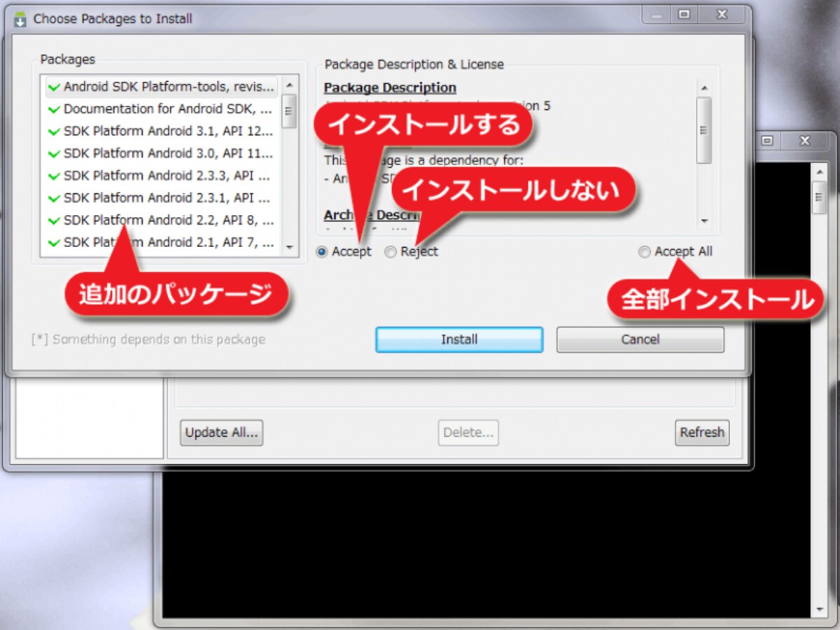Click green checkmark icon of Android SDK Platform-tools

pos(54,88)
